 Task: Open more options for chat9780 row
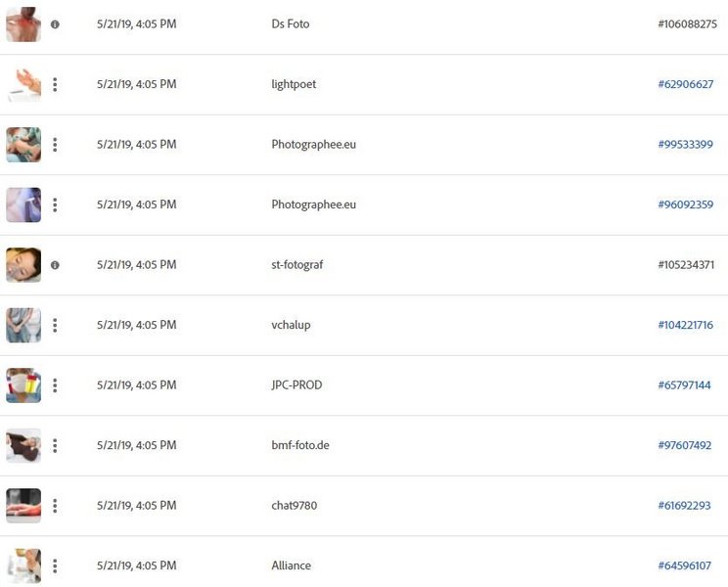[x=55, y=506]
